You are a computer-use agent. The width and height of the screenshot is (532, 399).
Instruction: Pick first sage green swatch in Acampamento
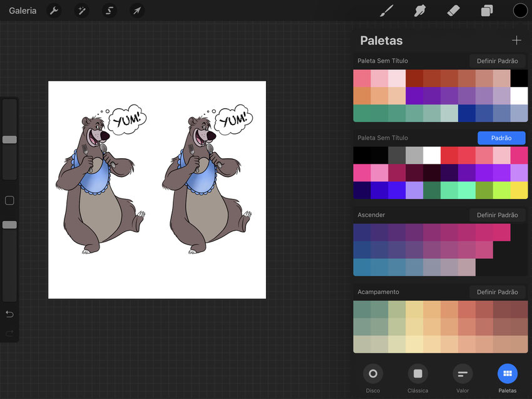point(362,309)
